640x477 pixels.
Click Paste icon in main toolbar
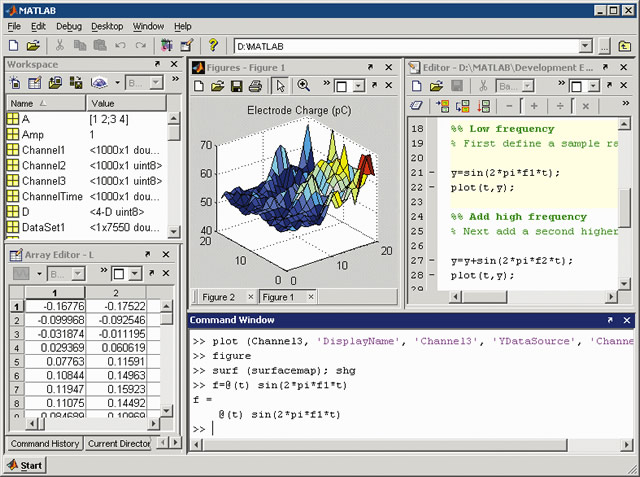point(100,45)
